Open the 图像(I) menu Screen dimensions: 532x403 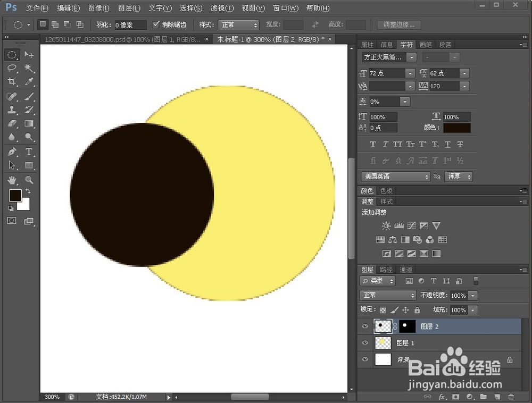(99, 8)
